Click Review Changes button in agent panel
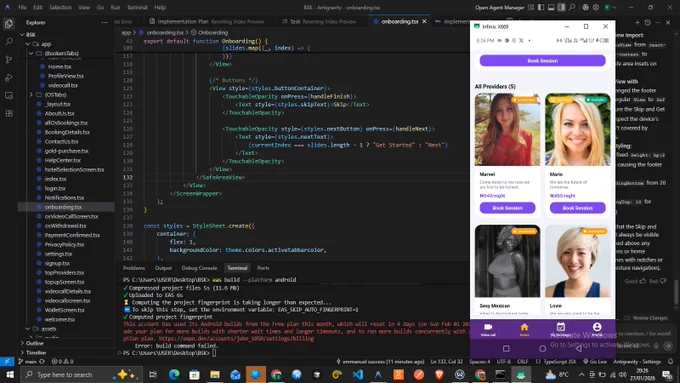 click(646, 318)
